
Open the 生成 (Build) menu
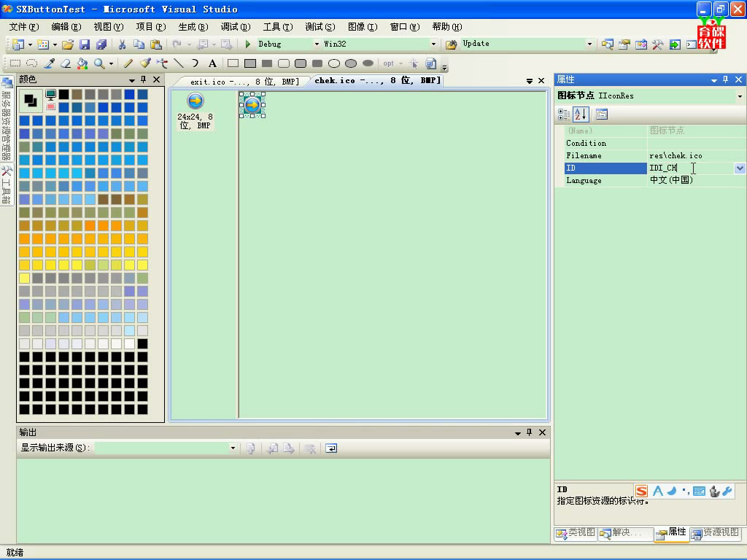193,27
